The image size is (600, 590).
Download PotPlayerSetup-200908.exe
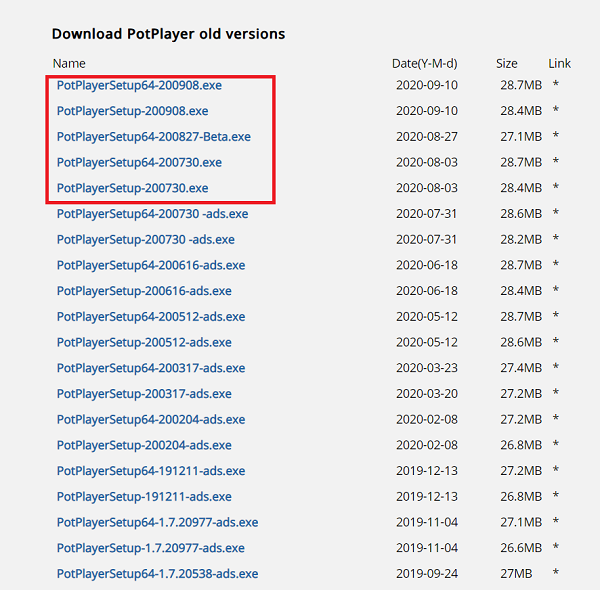point(133,111)
